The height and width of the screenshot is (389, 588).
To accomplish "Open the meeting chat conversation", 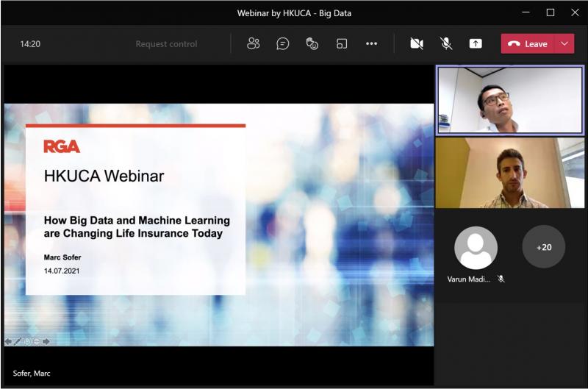I will 282,43.
